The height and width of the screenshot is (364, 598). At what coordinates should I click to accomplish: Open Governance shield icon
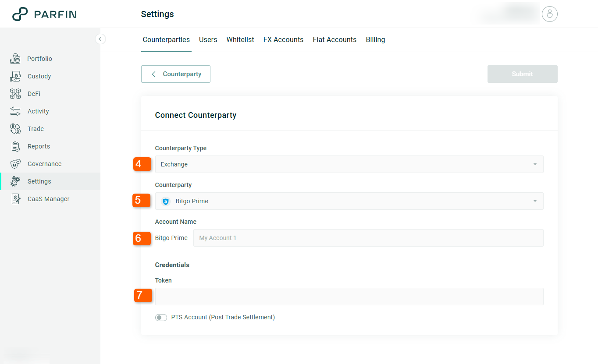pos(15,164)
